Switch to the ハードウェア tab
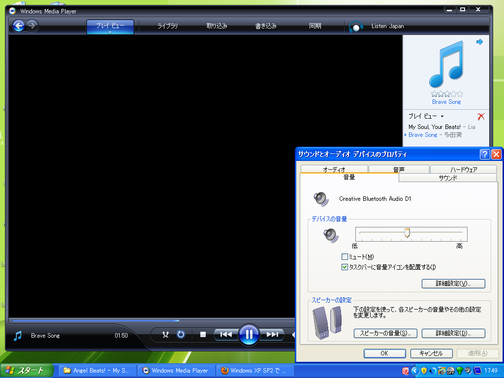The width and height of the screenshot is (504, 378). coord(464,169)
